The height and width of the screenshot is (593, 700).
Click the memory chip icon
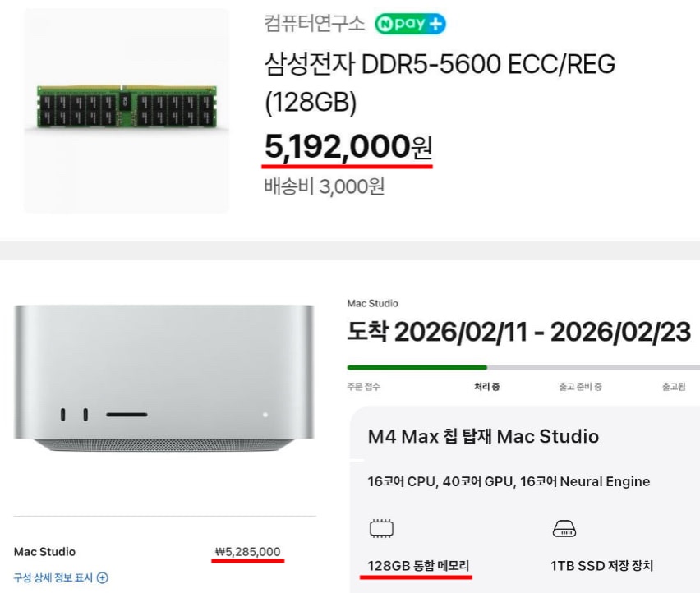coord(381,529)
